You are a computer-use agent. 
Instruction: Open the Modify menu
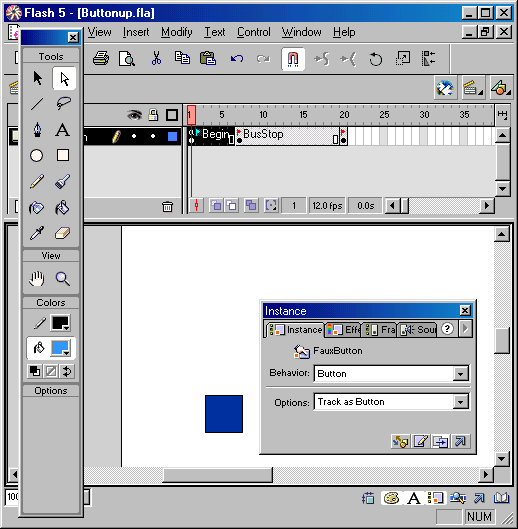176,32
